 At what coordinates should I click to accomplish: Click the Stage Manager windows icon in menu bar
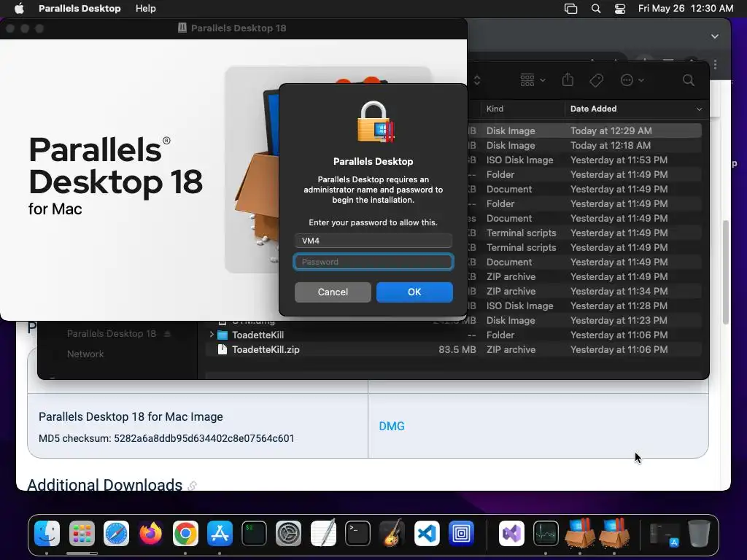[570, 8]
